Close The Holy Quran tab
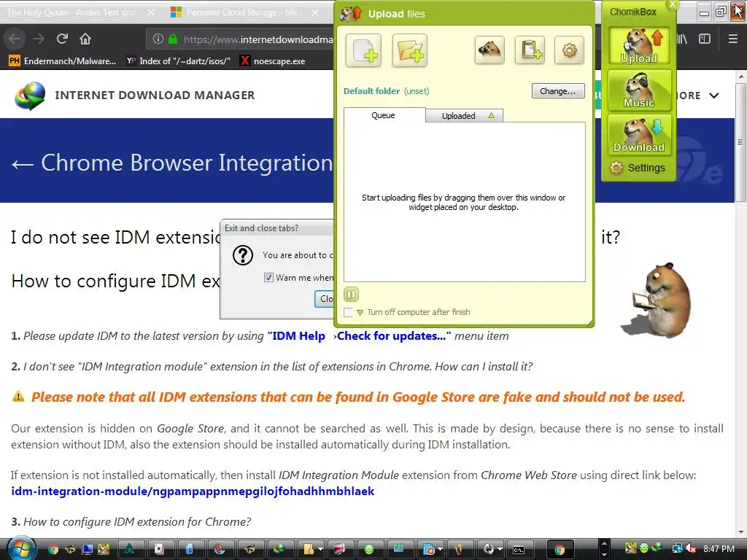 [151, 12]
